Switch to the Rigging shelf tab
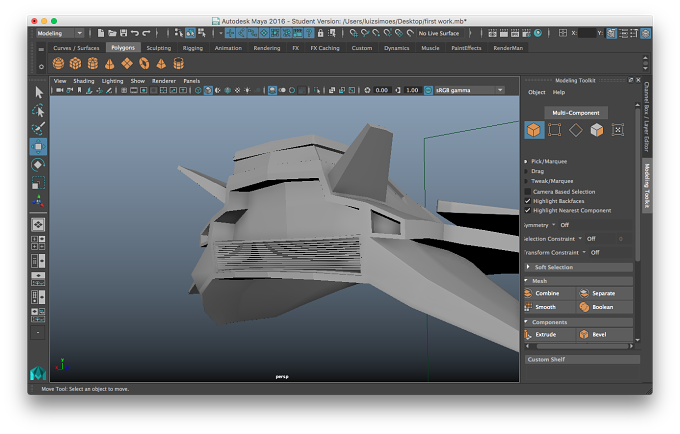The width and height of the screenshot is (680, 434). pyautogui.click(x=193, y=48)
